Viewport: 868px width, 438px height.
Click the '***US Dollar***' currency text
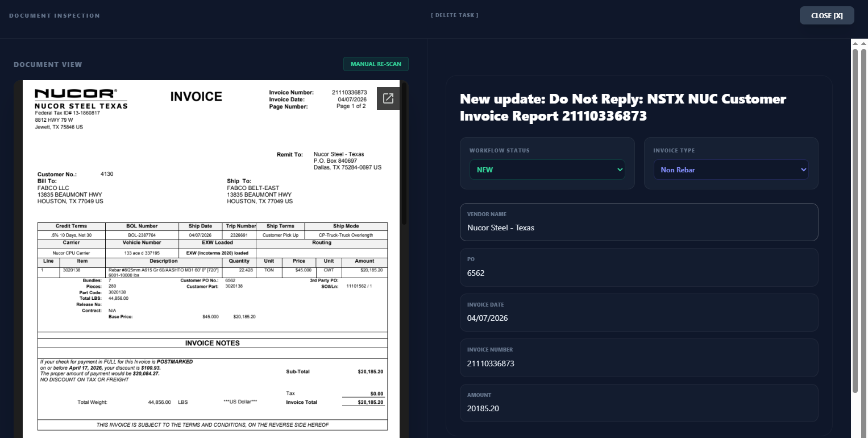click(x=240, y=402)
